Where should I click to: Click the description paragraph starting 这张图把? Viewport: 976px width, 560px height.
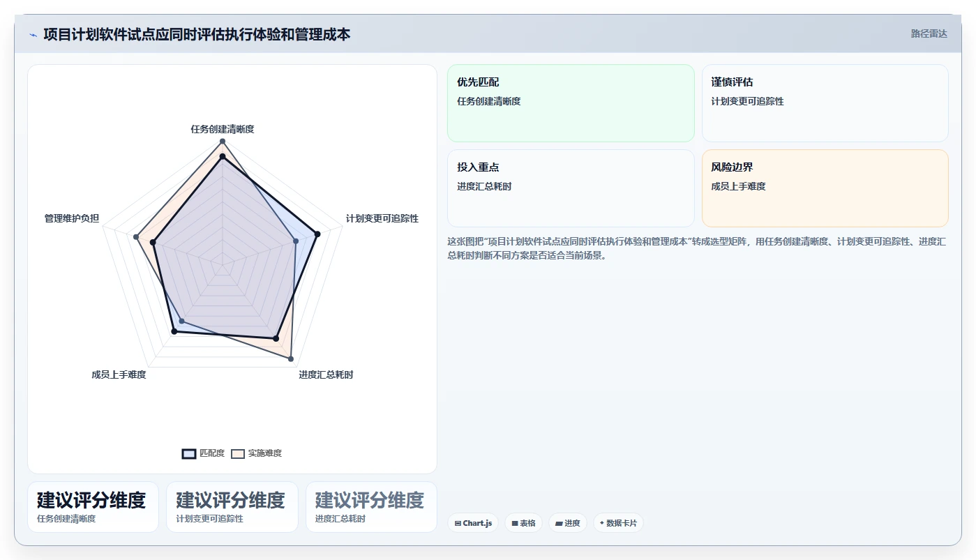[x=696, y=248]
